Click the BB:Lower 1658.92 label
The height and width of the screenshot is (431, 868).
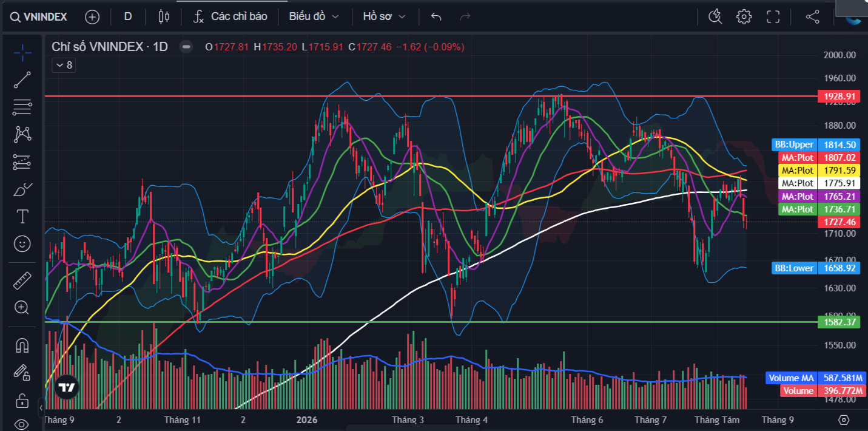(x=816, y=268)
